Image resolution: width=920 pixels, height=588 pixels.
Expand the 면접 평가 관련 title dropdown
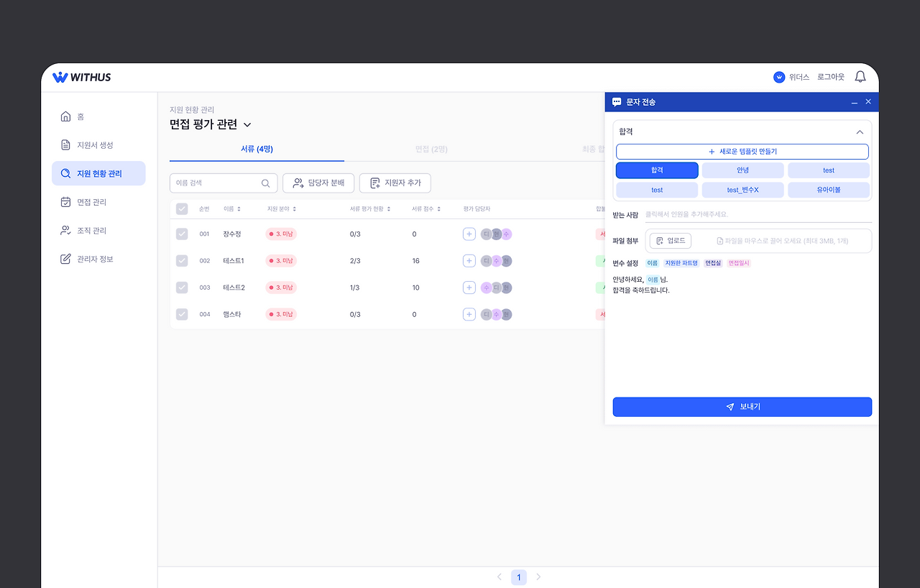(247, 124)
